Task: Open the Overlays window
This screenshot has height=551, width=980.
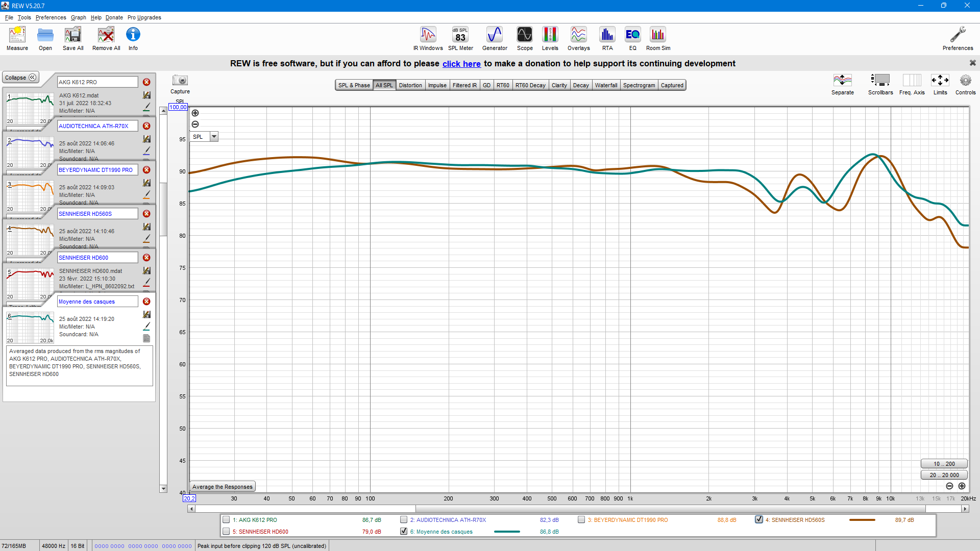Action: point(578,38)
